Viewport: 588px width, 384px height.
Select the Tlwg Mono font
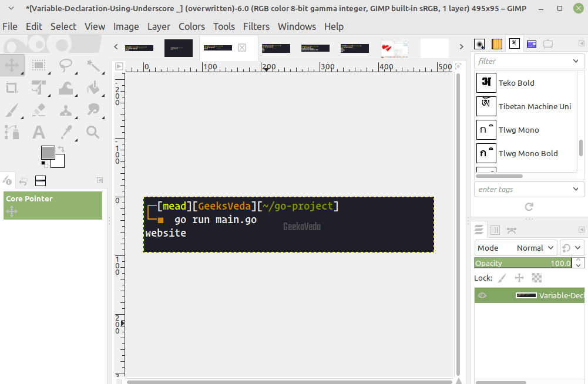point(526,130)
